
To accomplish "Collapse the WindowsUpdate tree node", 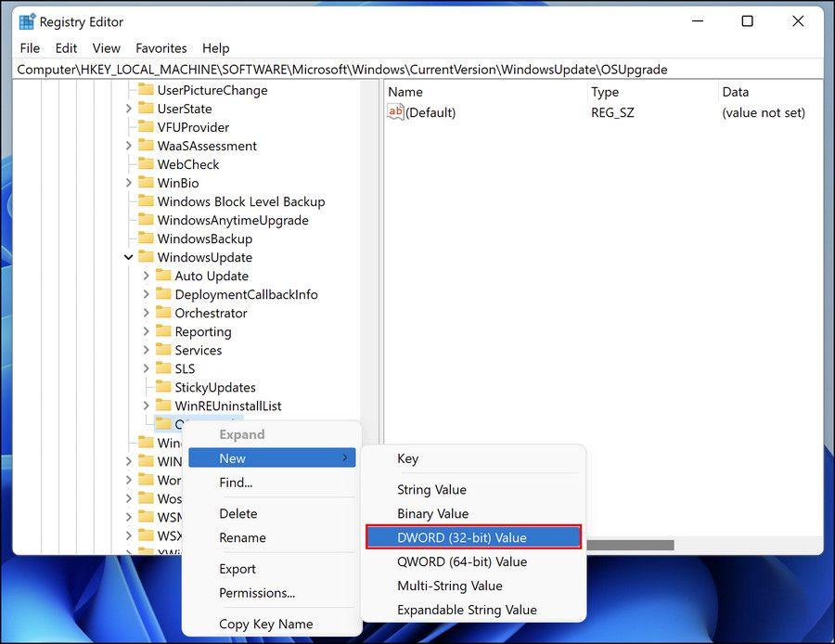I will click(x=129, y=257).
